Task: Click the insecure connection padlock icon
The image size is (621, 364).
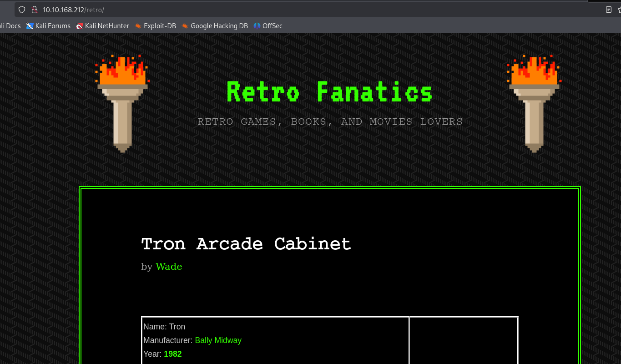Action: click(x=34, y=10)
